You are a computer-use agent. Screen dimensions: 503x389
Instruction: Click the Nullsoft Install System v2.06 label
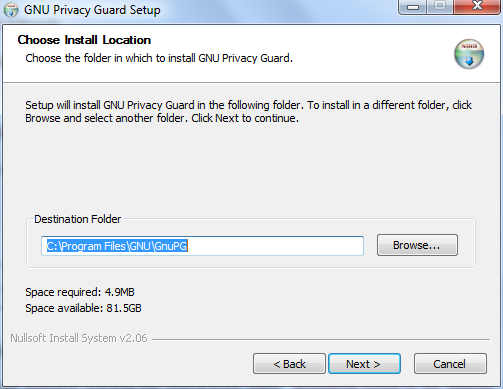pos(79,338)
